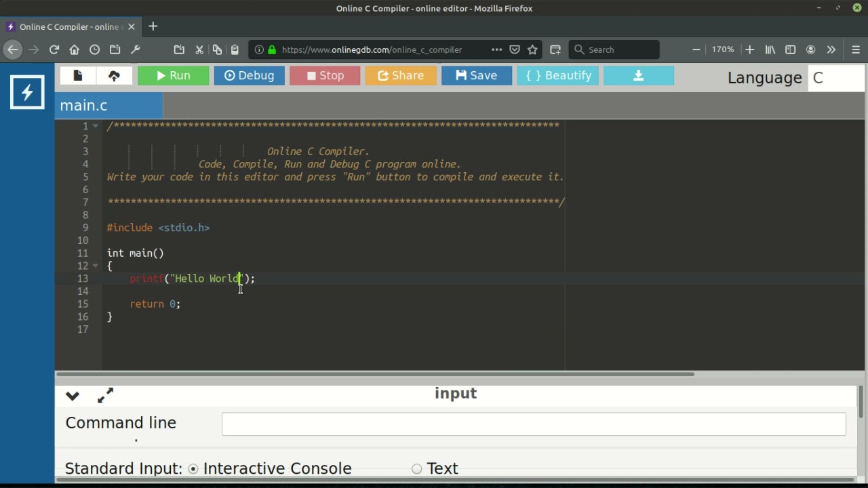The image size is (868, 488).
Task: Upload a file with the cloud icon
Action: (x=114, y=75)
